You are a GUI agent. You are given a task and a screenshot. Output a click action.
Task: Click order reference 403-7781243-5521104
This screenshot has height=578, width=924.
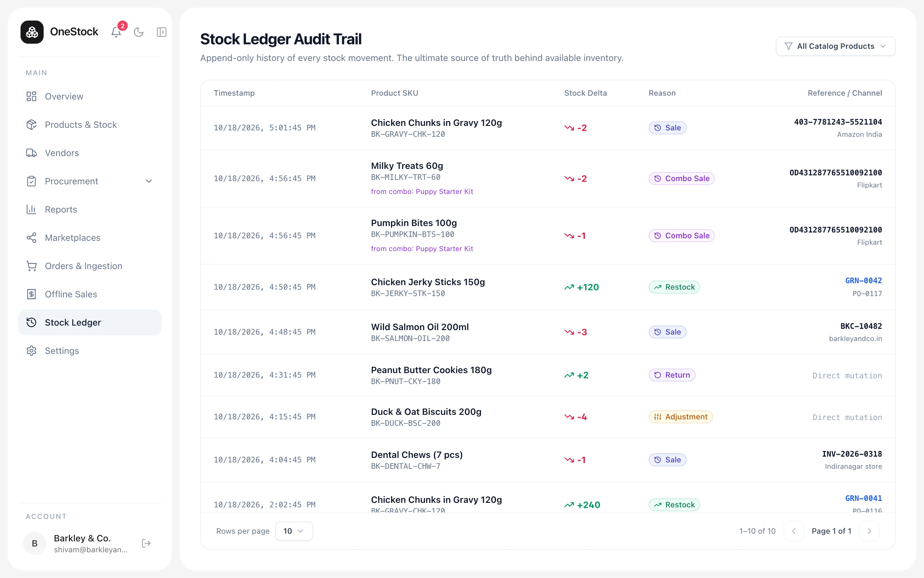838,122
